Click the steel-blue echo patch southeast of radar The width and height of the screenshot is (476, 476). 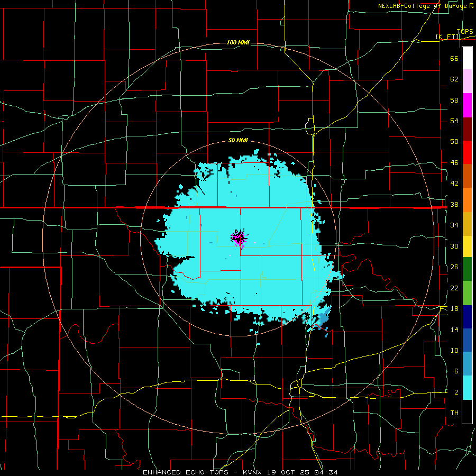coord(324,317)
